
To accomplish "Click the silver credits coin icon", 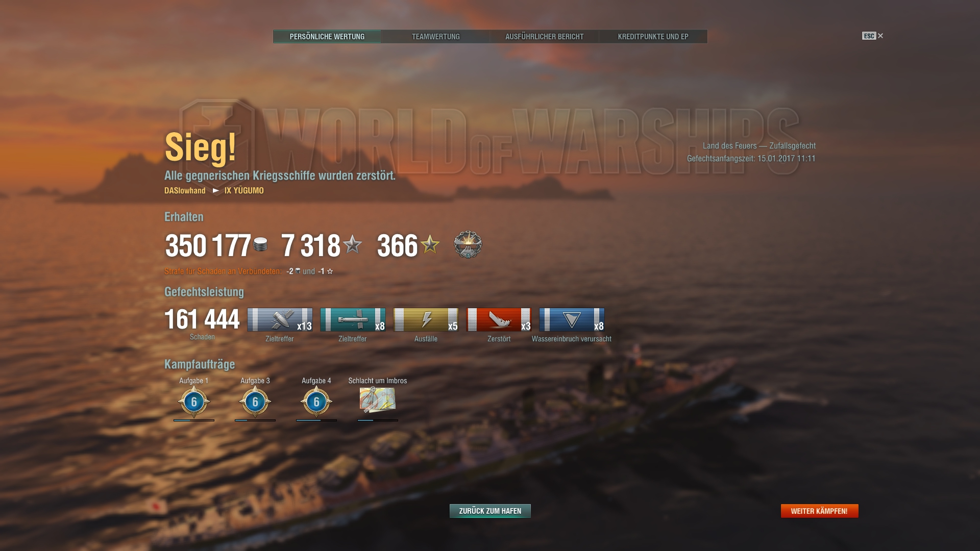I will [260, 244].
